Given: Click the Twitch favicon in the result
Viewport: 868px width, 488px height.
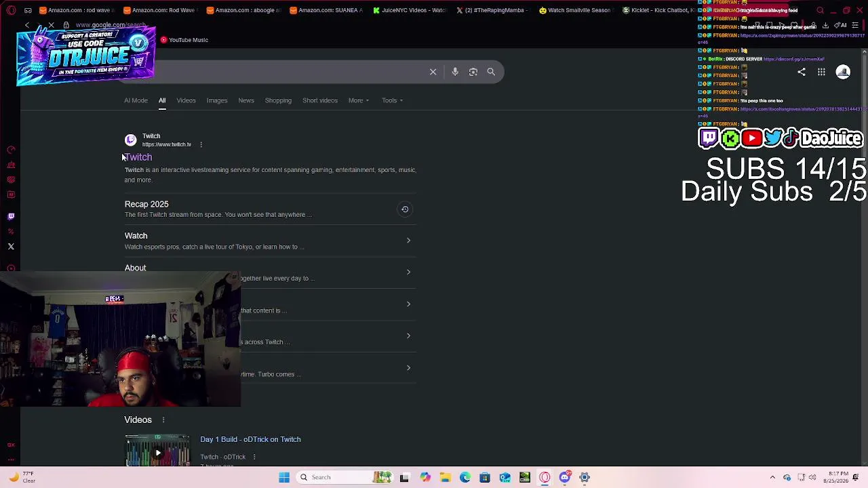Looking at the screenshot, I should tap(131, 140).
